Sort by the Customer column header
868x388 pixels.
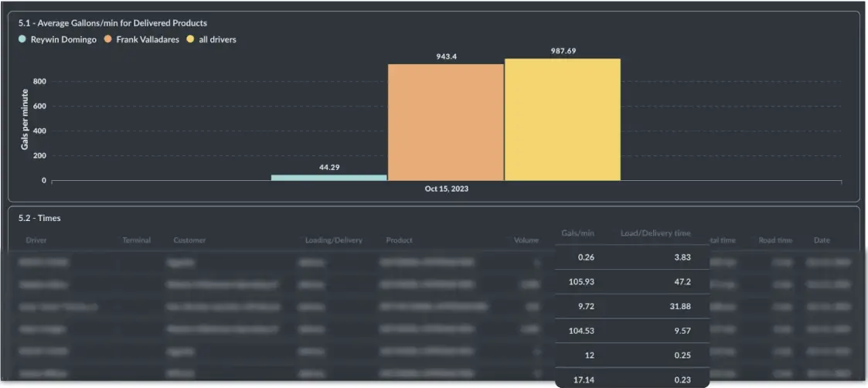(189, 240)
